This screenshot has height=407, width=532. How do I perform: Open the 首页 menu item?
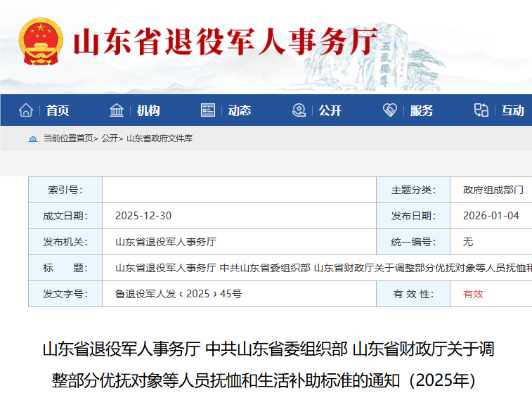click(58, 110)
